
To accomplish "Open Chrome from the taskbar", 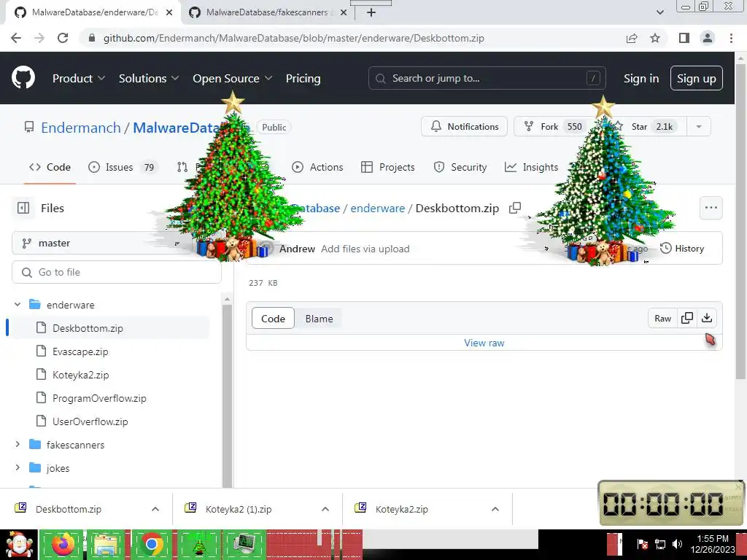I will click(151, 544).
